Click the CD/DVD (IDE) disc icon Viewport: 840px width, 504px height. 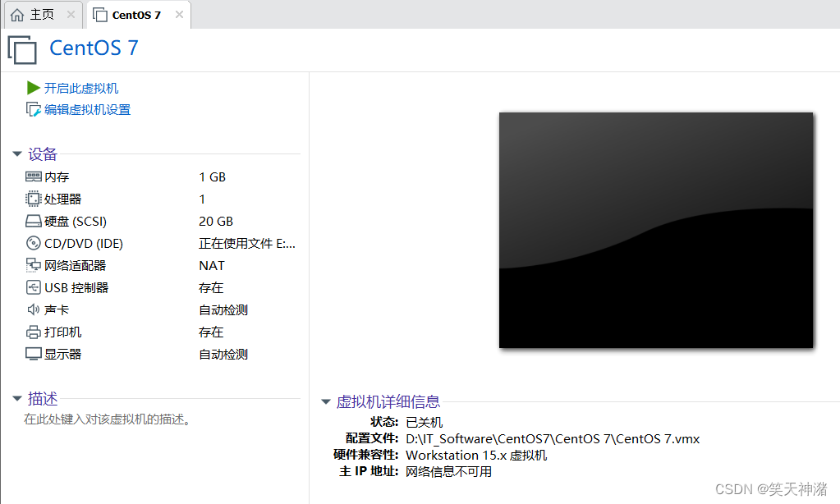coord(33,243)
